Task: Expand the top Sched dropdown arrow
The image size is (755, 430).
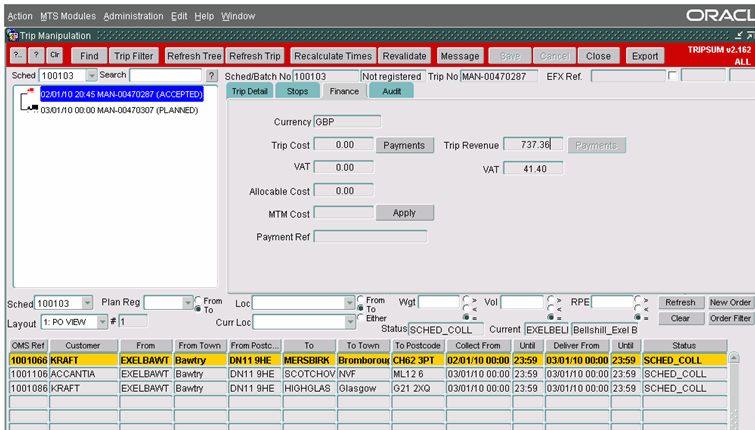Action: coord(91,76)
